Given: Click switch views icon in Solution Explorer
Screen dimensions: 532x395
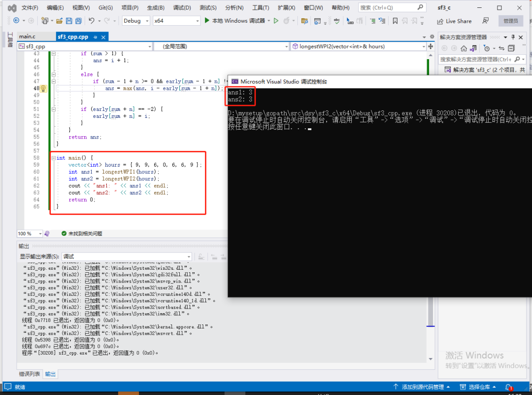Looking at the screenshot, I should (x=473, y=48).
